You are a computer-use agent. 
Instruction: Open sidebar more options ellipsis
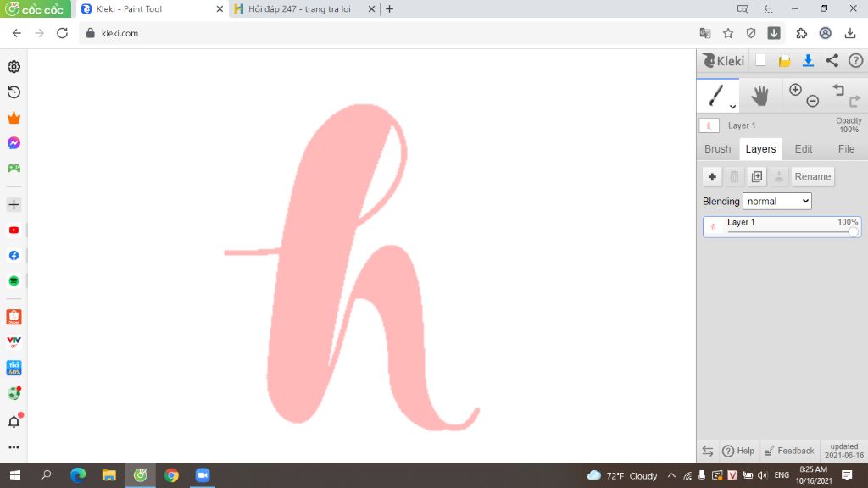tap(14, 447)
